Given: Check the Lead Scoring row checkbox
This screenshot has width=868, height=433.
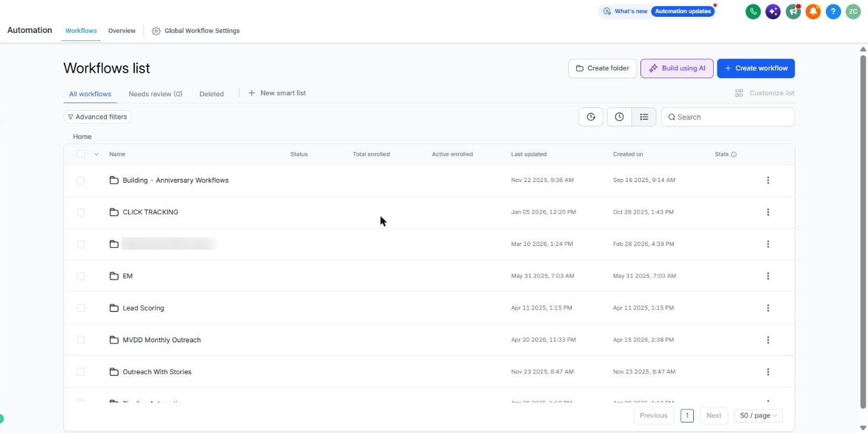Looking at the screenshot, I should tap(80, 308).
